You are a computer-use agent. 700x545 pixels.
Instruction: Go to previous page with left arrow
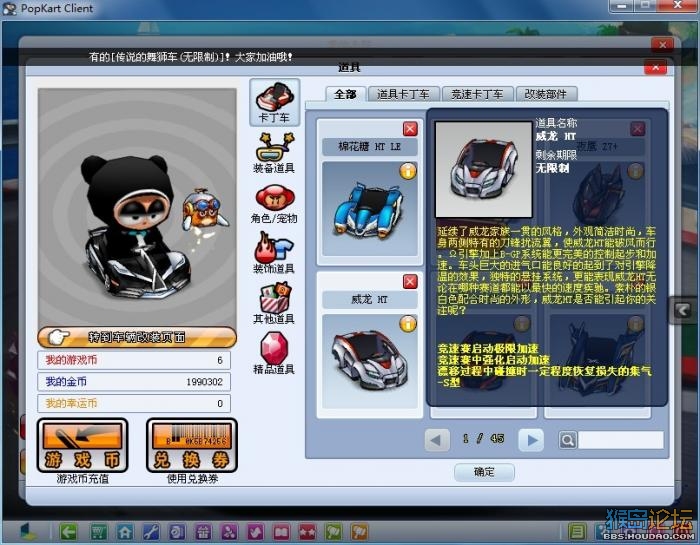437,440
